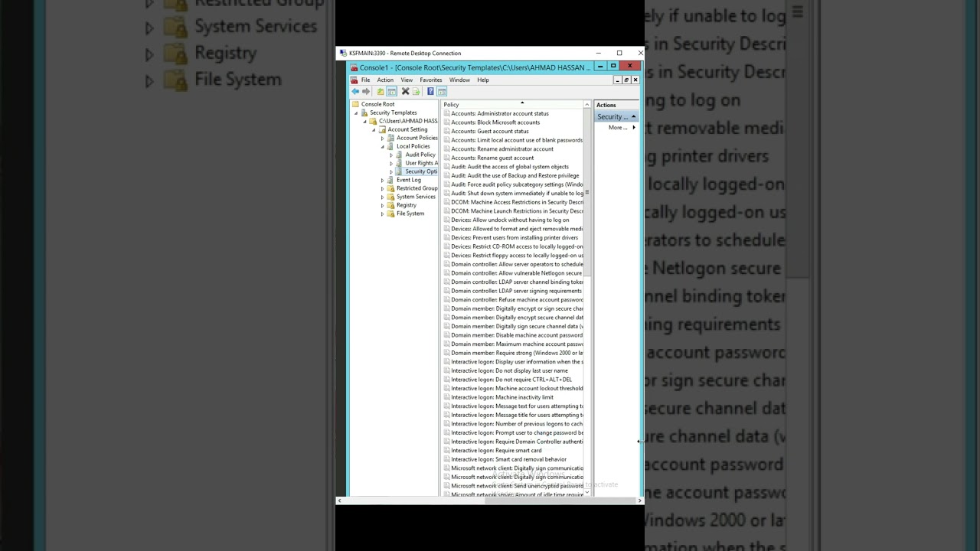Select Console Root in the tree

[x=378, y=104]
